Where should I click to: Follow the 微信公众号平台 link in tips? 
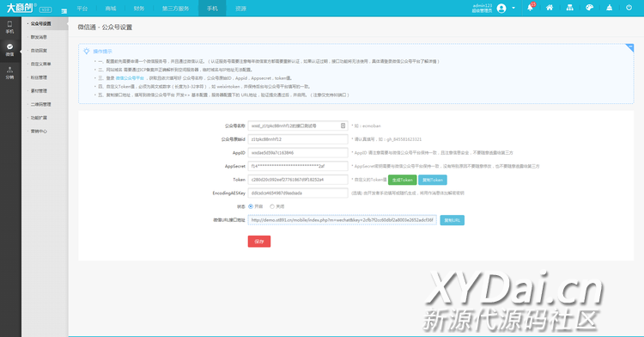tap(130, 78)
